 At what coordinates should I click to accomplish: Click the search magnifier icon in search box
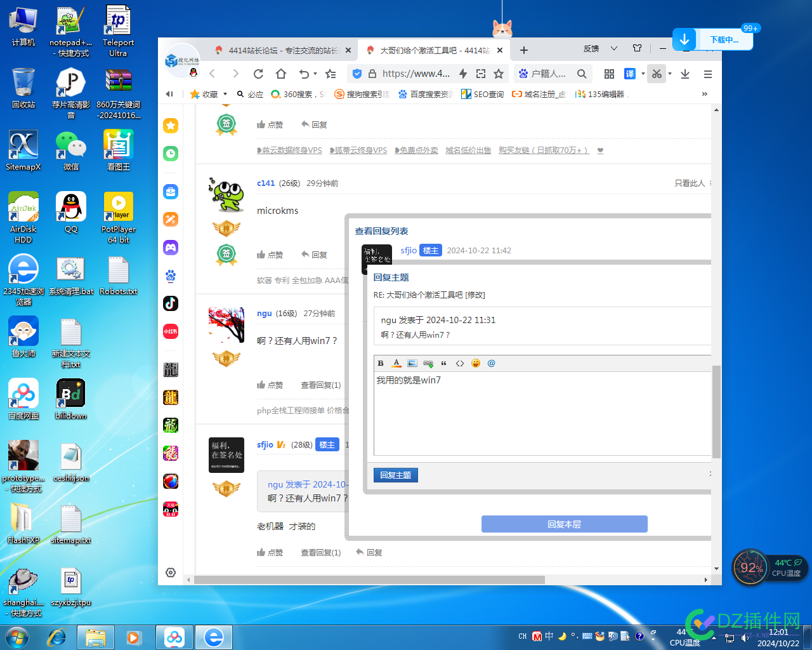coord(582,74)
